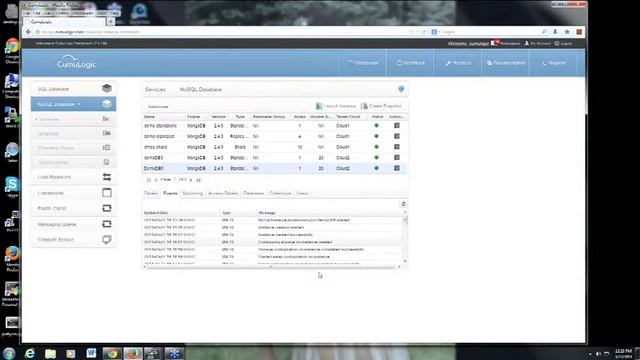Go to the next page of instances
This screenshot has width=640, height=360.
(x=191, y=180)
